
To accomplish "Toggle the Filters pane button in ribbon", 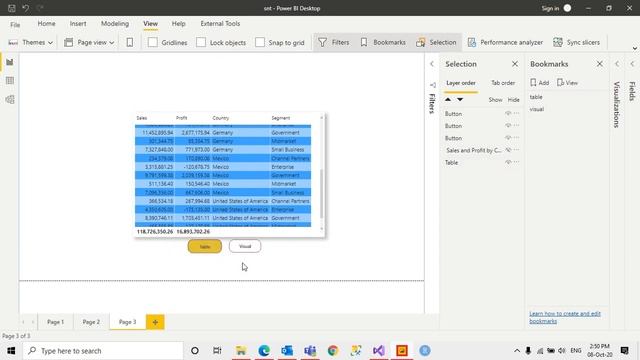I will click(333, 42).
